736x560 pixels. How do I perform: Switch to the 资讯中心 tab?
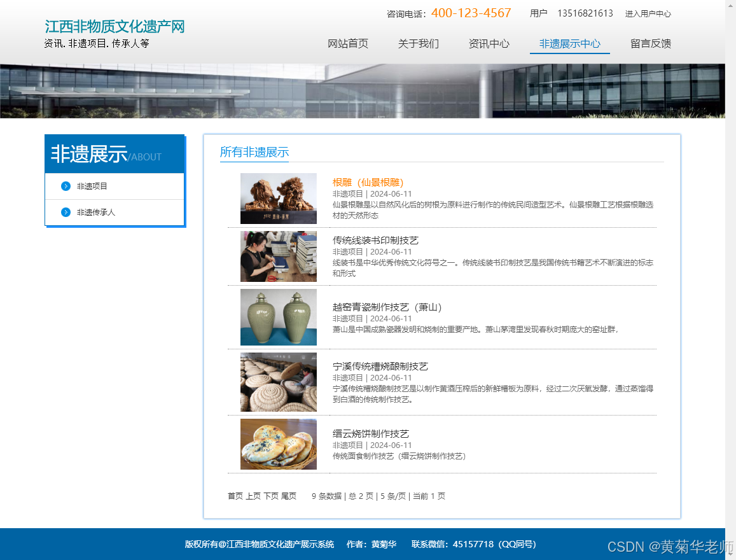(489, 44)
